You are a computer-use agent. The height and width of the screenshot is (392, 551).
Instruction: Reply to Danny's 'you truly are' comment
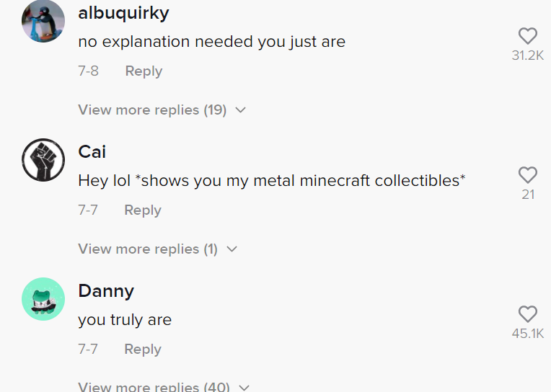point(143,349)
